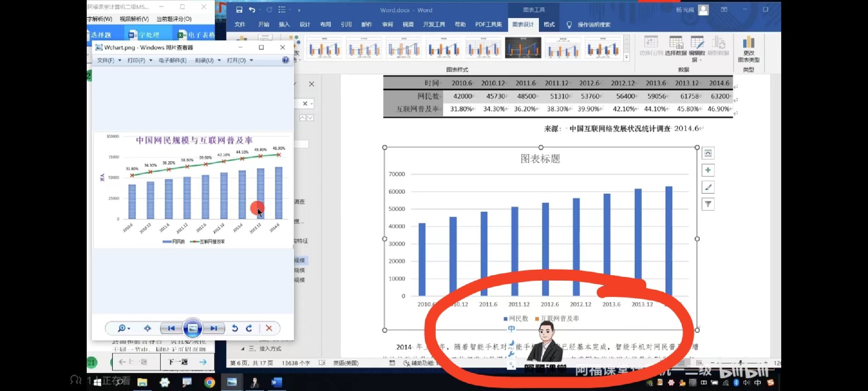Click the lightbulb Tell Me search (操作说明搜索)
Screen dimensions: 868x391
pos(589,24)
